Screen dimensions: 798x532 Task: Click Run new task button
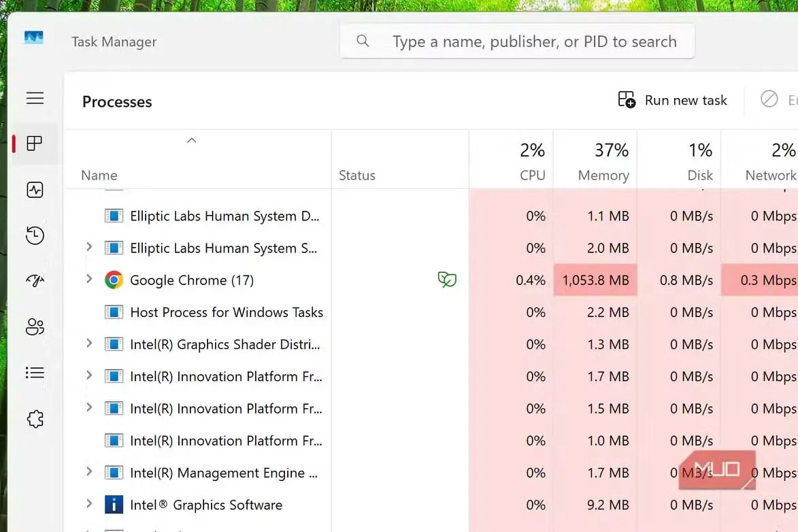(x=672, y=100)
